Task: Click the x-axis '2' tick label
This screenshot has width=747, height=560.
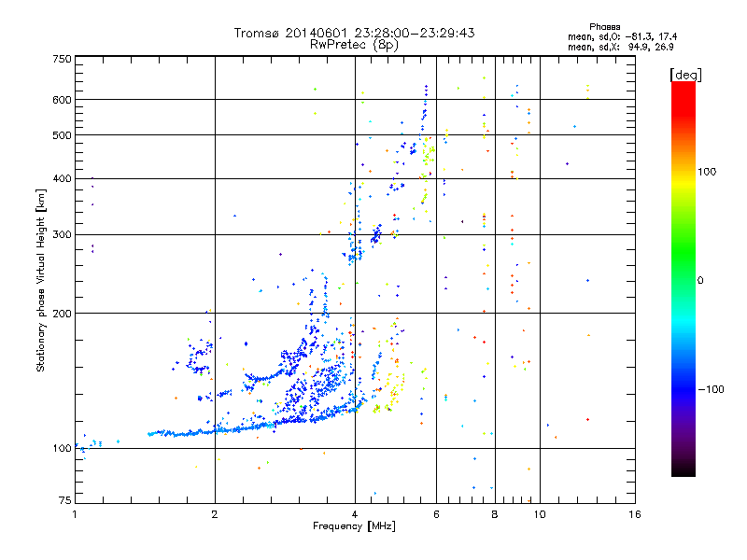Action: [215, 514]
